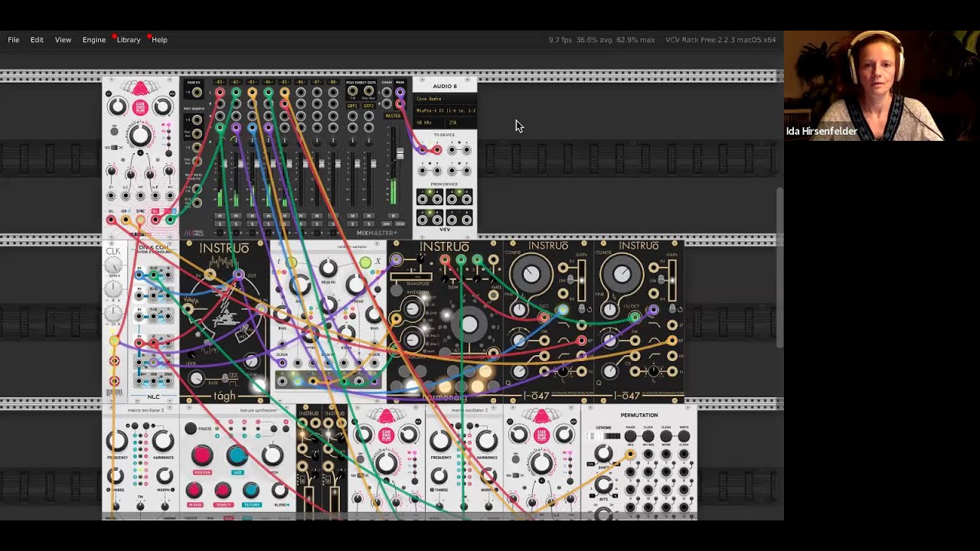Click the BPM knob on CLK module
The image size is (980, 551).
[x=113, y=266]
